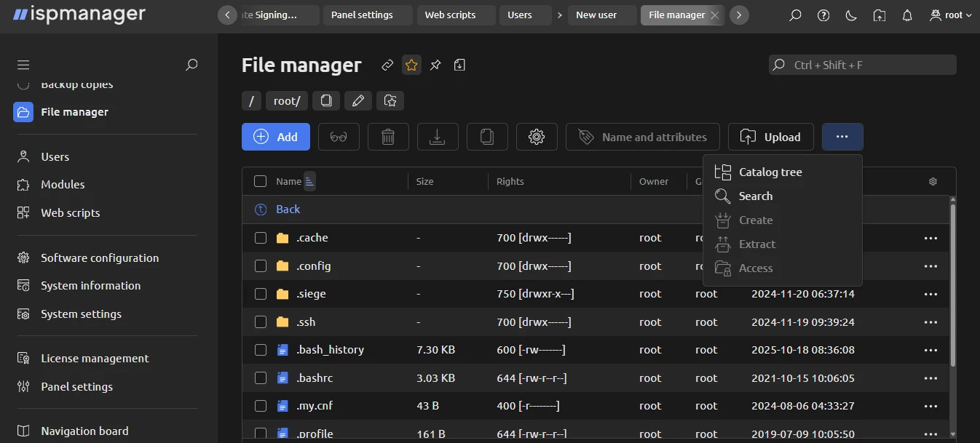
Task: Open the Users tab at the top
Action: click(x=518, y=14)
